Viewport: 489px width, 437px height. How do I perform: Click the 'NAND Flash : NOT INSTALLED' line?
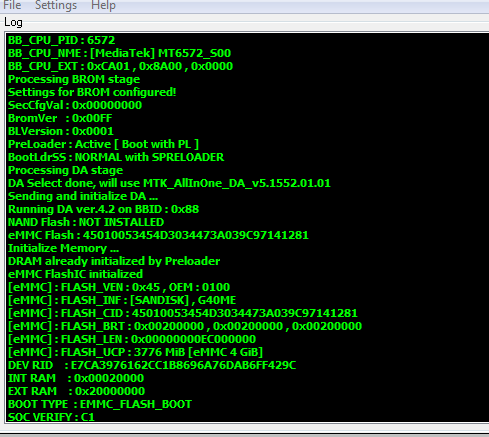click(86, 222)
